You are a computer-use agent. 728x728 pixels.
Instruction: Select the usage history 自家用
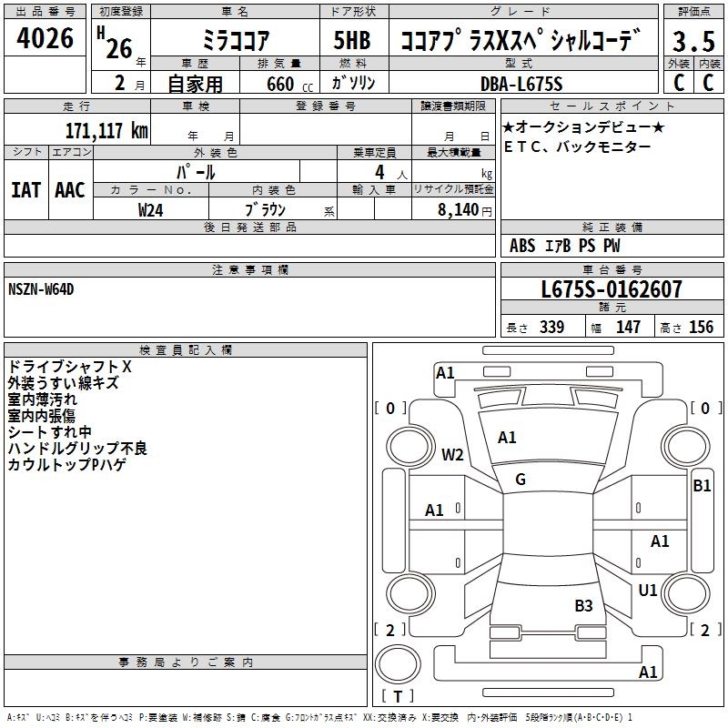[195, 84]
